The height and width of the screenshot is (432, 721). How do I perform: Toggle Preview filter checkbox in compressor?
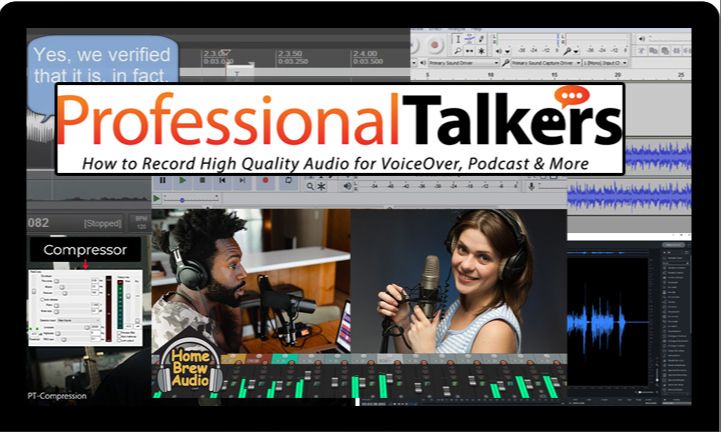[119, 333]
